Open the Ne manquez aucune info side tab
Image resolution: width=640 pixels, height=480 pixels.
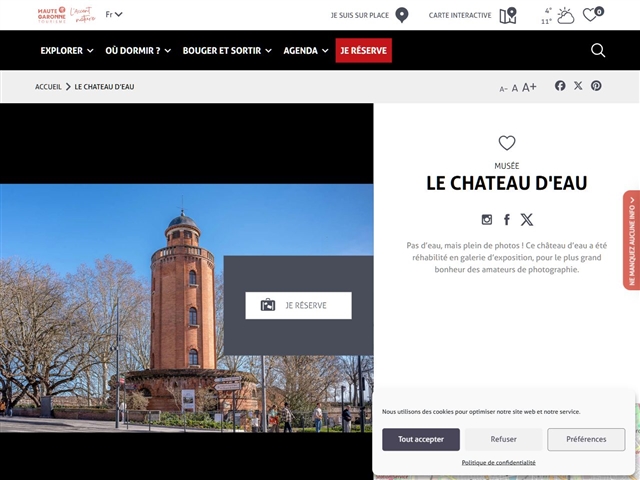click(x=631, y=240)
